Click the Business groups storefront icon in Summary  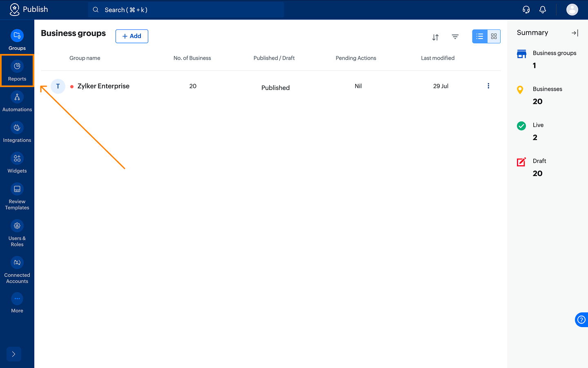coord(521,54)
